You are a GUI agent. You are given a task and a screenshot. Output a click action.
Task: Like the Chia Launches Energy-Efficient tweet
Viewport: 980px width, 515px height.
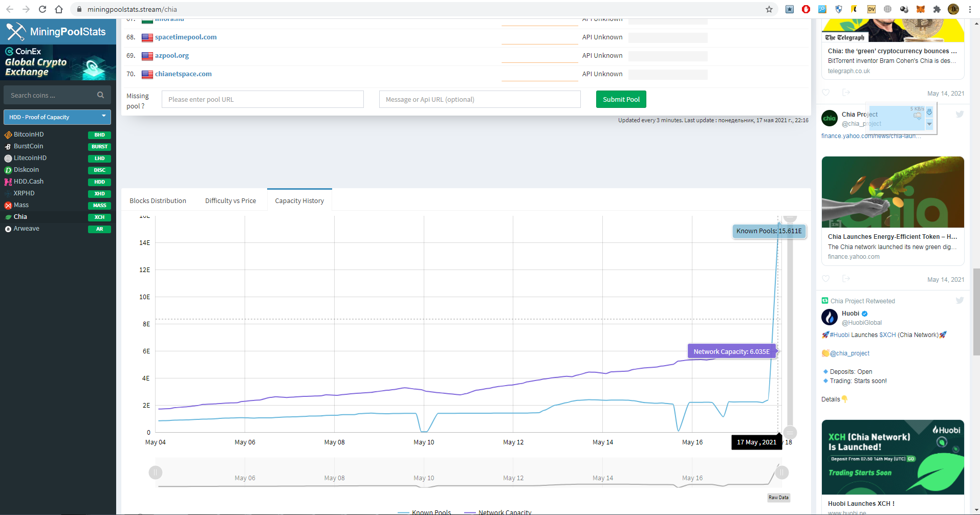tap(825, 279)
